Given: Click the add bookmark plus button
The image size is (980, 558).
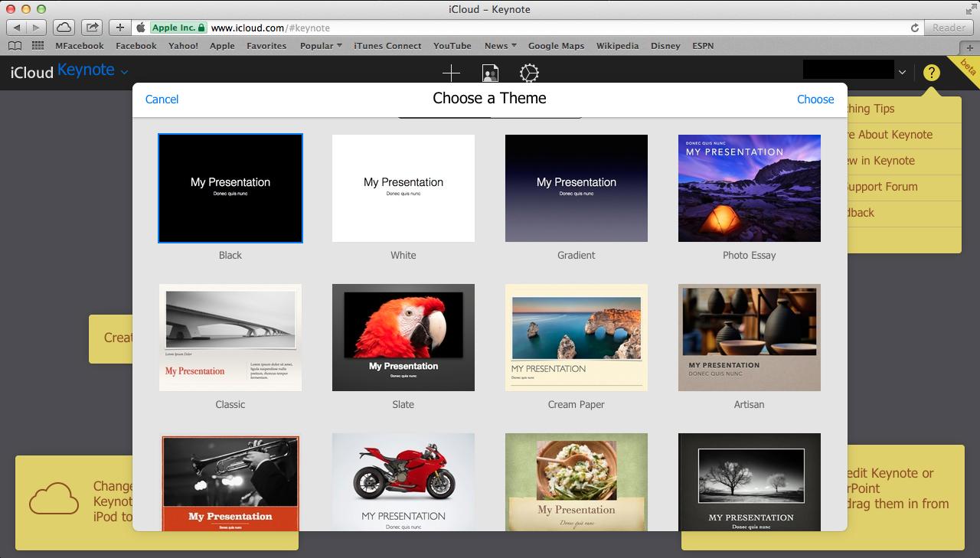Looking at the screenshot, I should 120,28.
